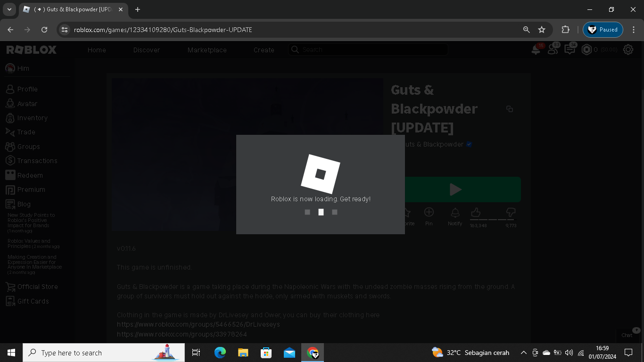Click the Task View icon on the taskbar
This screenshot has height=362, width=644.
tap(196, 353)
